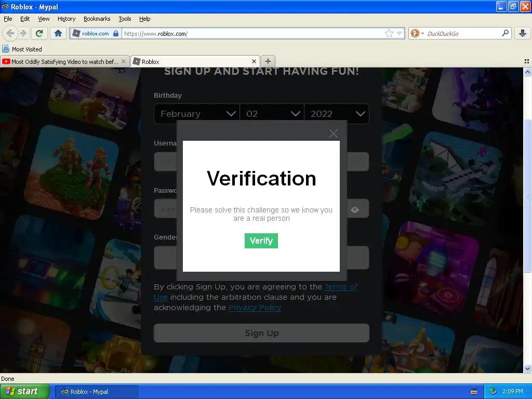The image size is (532, 399).
Task: Click the vertical scrollbar thumb
Action: tap(527, 196)
